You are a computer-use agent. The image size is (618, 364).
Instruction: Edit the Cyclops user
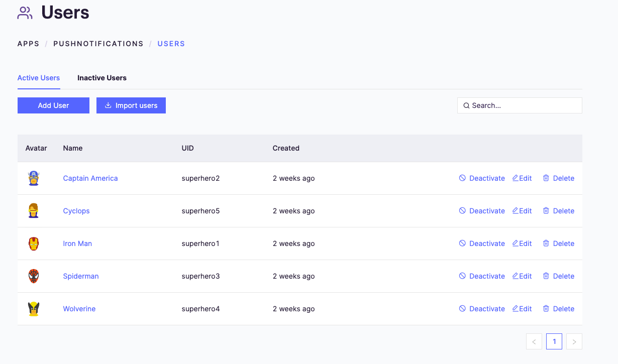(x=522, y=211)
